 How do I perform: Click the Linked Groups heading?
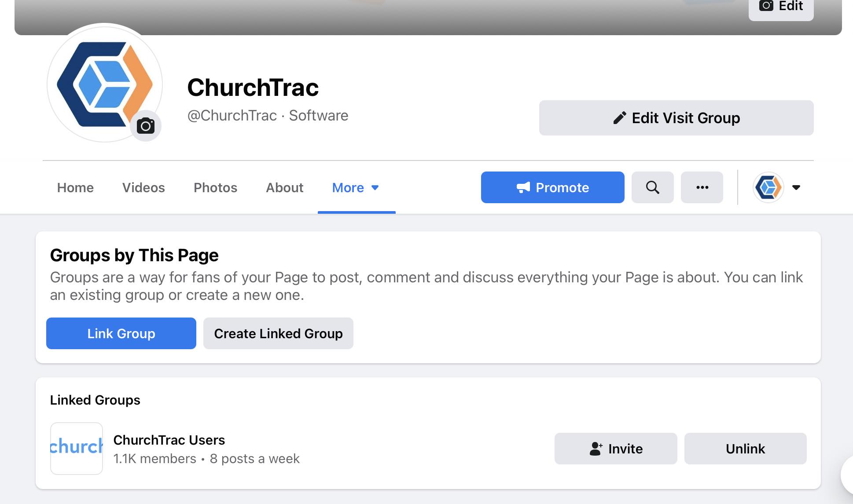(x=95, y=400)
